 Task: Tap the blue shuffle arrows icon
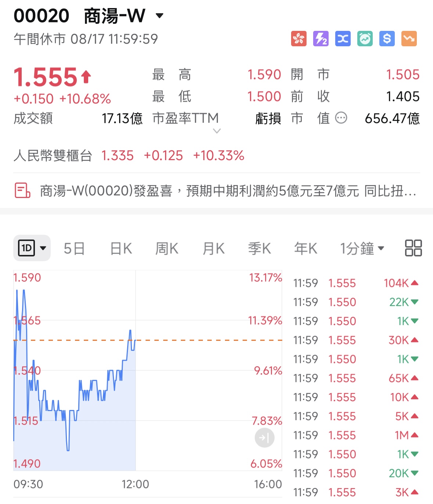[343, 39]
